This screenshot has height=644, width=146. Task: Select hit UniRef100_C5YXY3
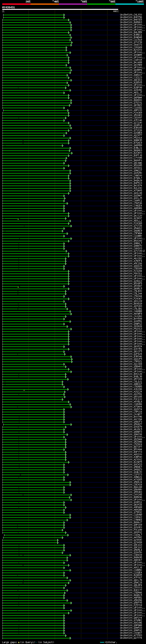coord(131,588)
